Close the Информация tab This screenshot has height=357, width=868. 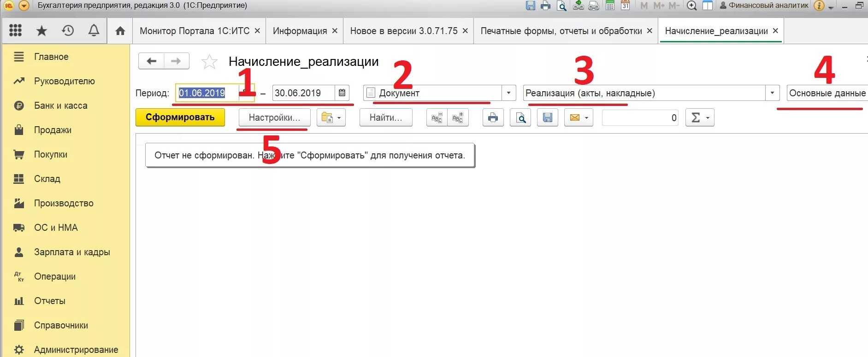(x=335, y=31)
